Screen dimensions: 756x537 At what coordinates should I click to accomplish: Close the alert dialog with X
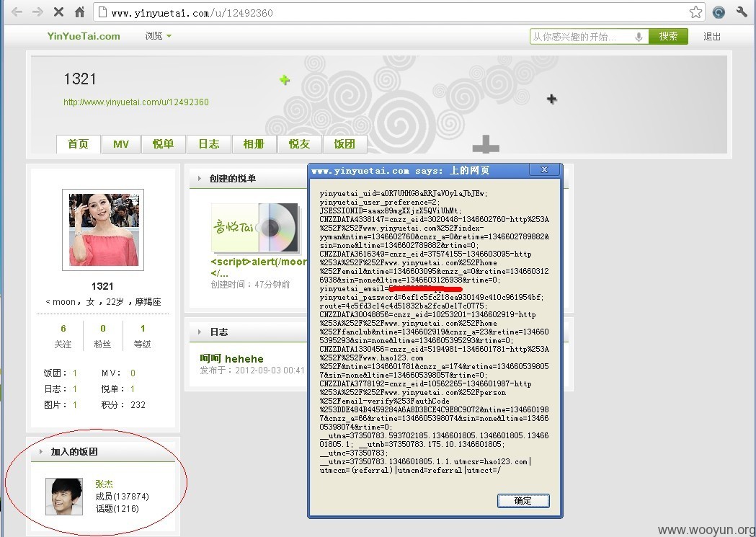(x=544, y=169)
